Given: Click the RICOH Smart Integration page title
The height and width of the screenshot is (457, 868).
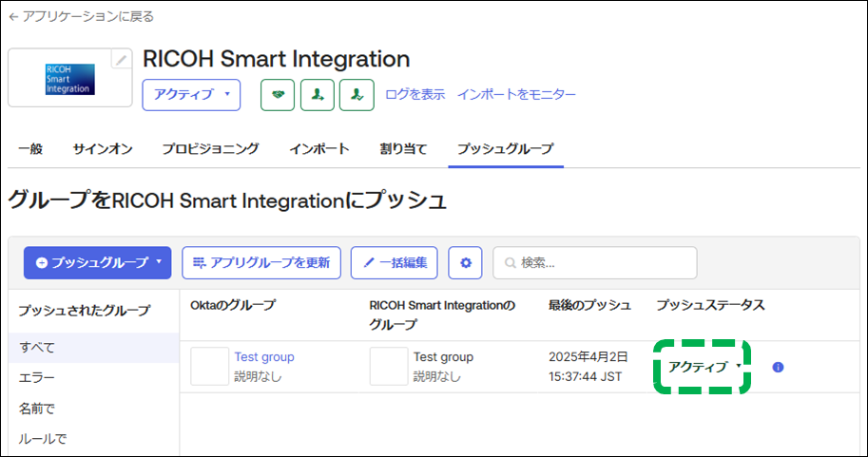Looking at the screenshot, I should pos(277,59).
